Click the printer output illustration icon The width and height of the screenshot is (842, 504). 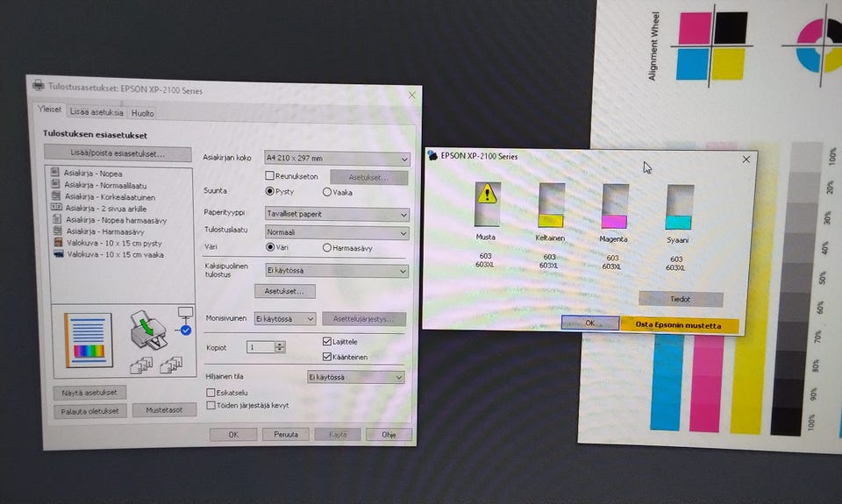pyautogui.click(x=147, y=330)
